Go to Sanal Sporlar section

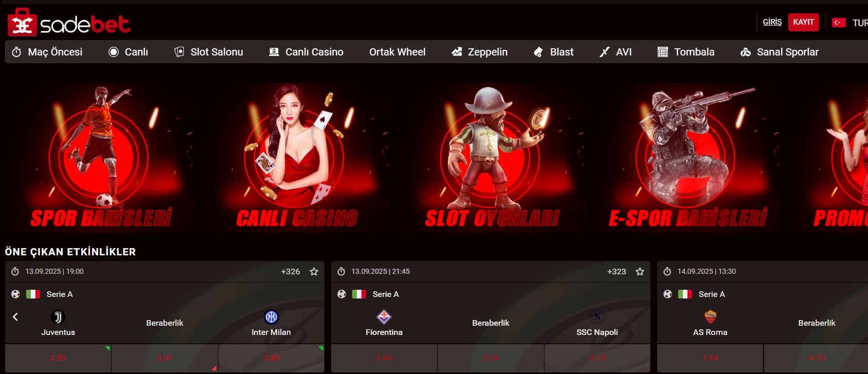pyautogui.click(x=779, y=52)
